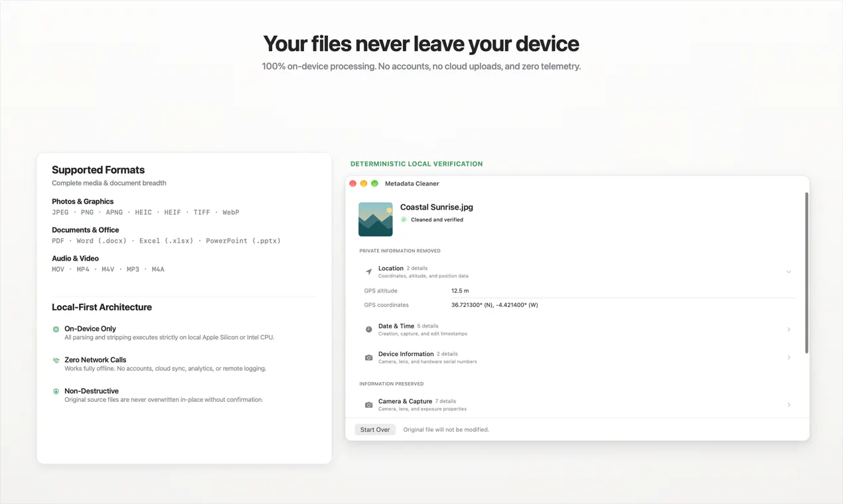This screenshot has width=843, height=504.
Task: Click Original file will not be modified text
Action: tap(446, 430)
